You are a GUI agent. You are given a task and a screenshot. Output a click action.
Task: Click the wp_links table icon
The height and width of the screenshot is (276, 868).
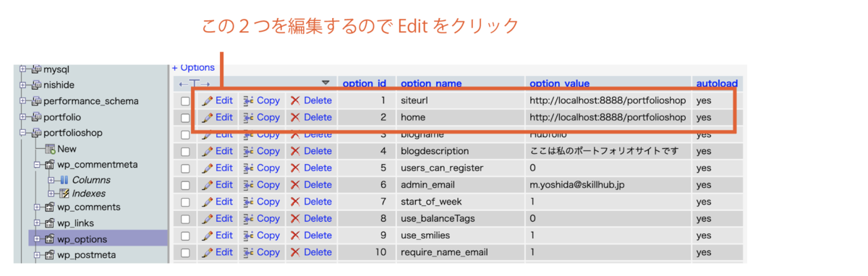[50, 223]
